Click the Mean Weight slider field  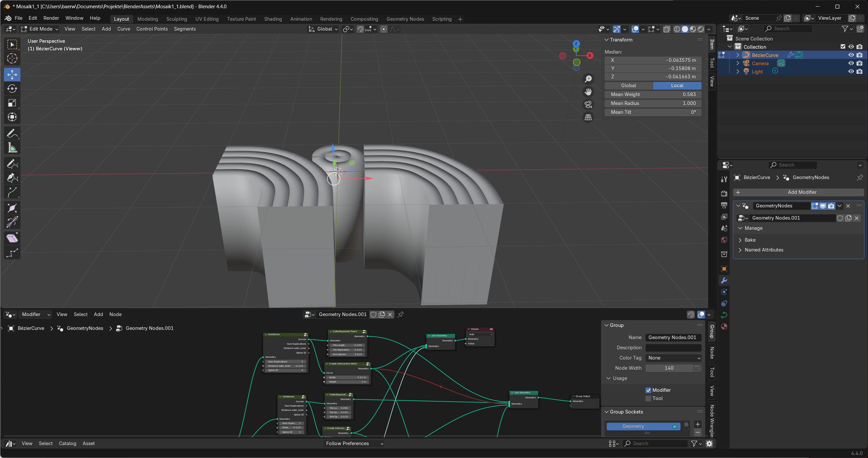point(653,94)
